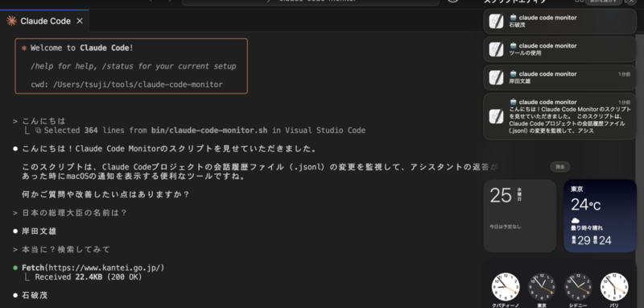Viewport: 644px width, 308px height.
Task: Click the terminal answer 石破茂 at the bottom
Action: pos(35,295)
